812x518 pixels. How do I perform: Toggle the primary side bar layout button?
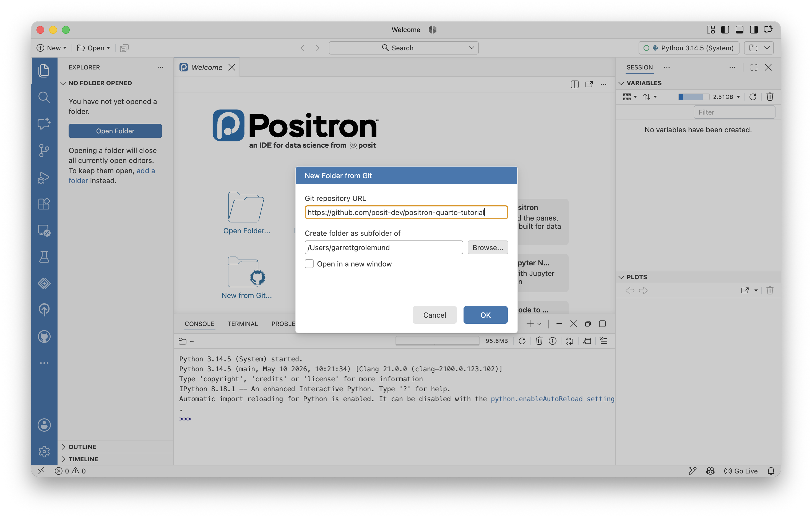point(725,30)
